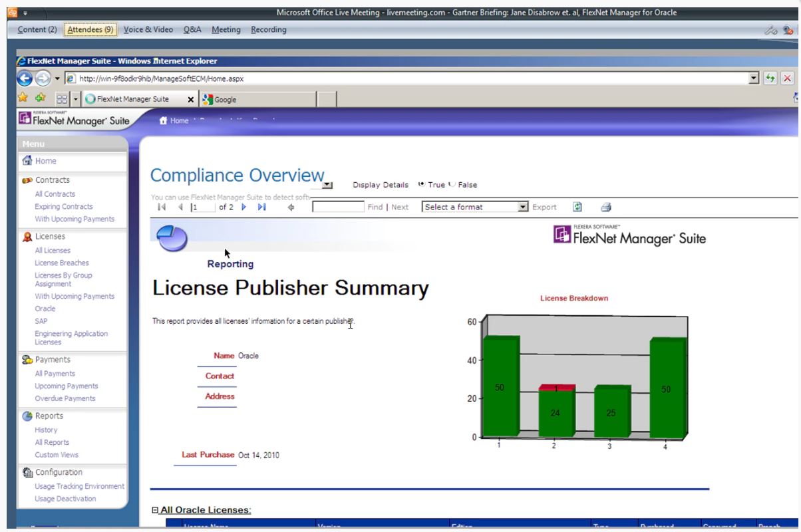Open the SAP licenses link
The width and height of the screenshot is (801, 532).
[x=41, y=321]
